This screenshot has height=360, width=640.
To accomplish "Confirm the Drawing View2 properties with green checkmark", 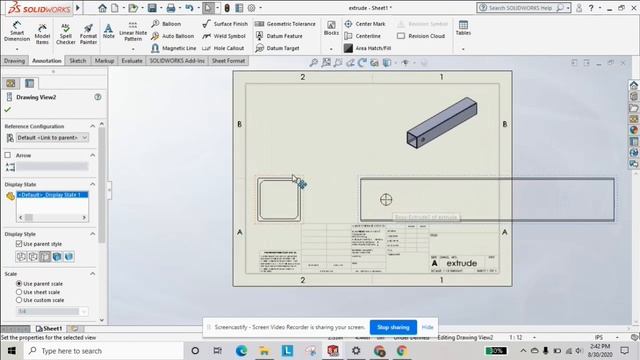I will [7, 109].
